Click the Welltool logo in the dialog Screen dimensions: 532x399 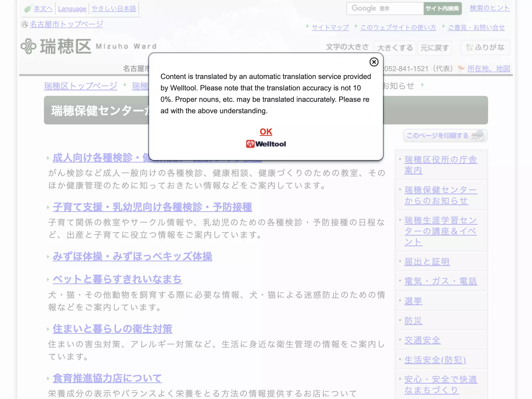(x=266, y=144)
